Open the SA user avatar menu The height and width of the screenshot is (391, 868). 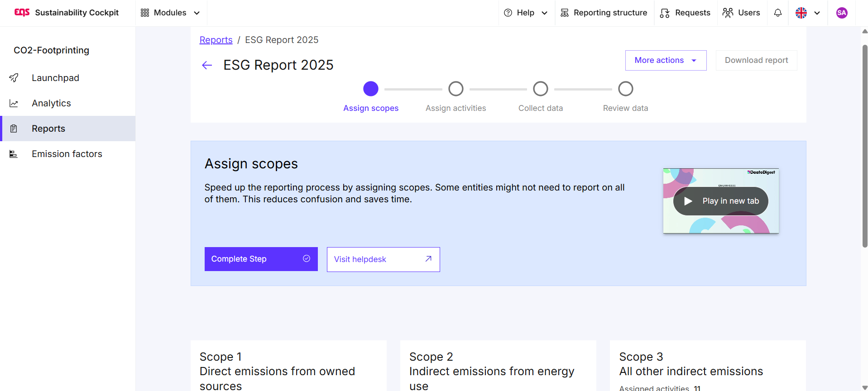[x=841, y=13]
